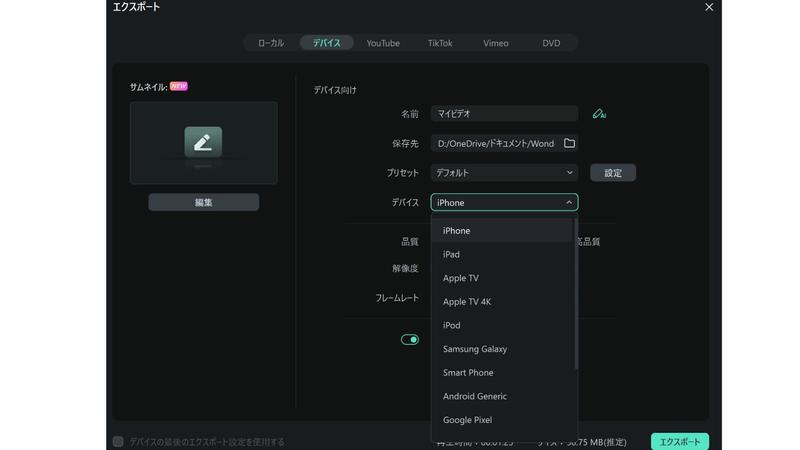Choose iPad from device list
800x450 pixels.
coord(503,254)
